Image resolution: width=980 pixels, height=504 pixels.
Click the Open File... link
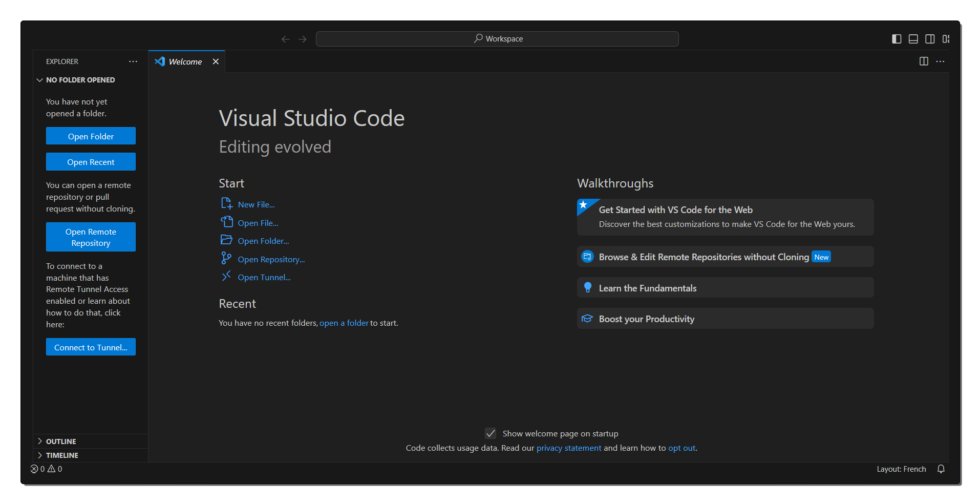click(x=258, y=223)
